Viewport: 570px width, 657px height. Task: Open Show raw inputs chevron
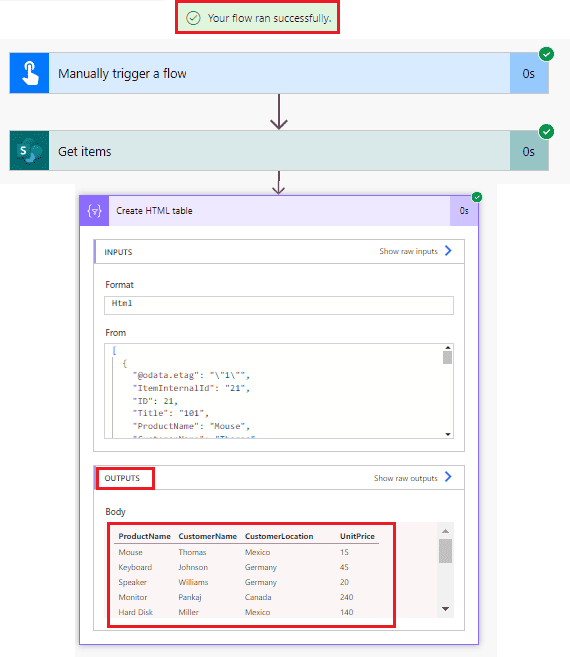448,251
